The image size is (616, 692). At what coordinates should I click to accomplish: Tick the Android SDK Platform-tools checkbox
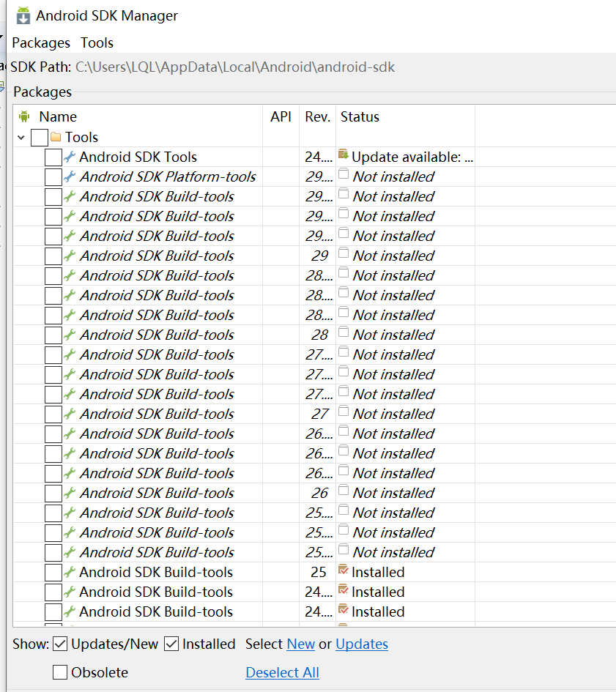[x=53, y=177]
